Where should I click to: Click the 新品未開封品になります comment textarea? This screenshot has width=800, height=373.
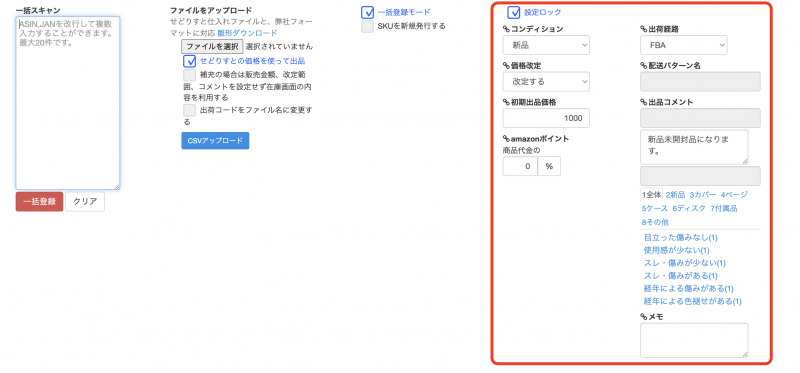[694, 147]
